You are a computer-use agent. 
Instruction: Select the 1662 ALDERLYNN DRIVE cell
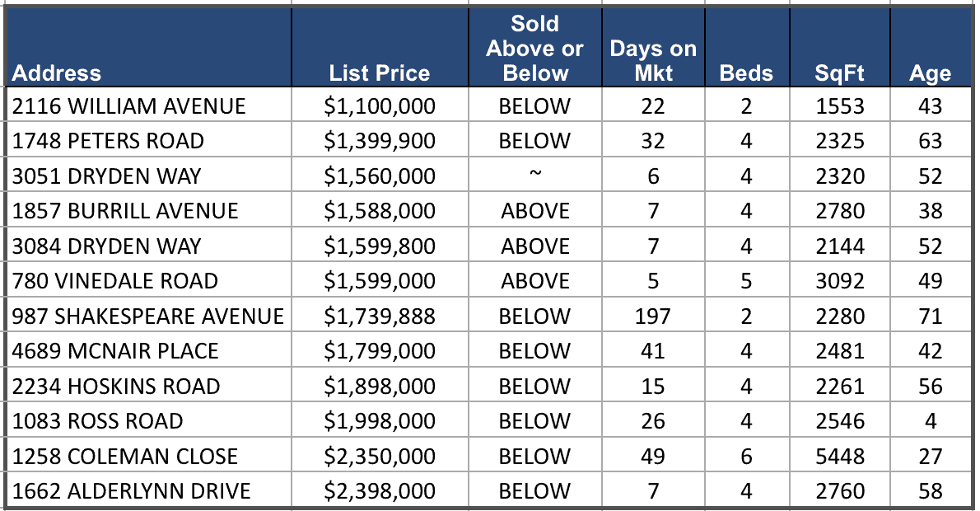pyautogui.click(x=132, y=492)
